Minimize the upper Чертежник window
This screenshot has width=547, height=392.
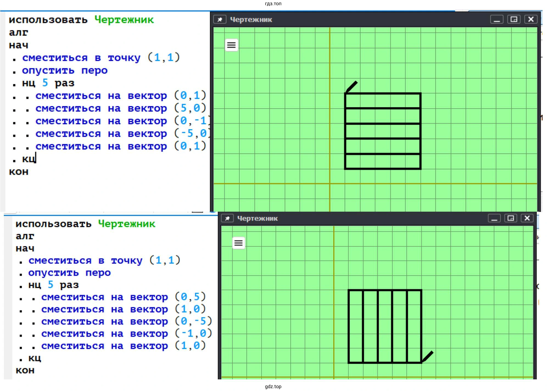point(497,19)
